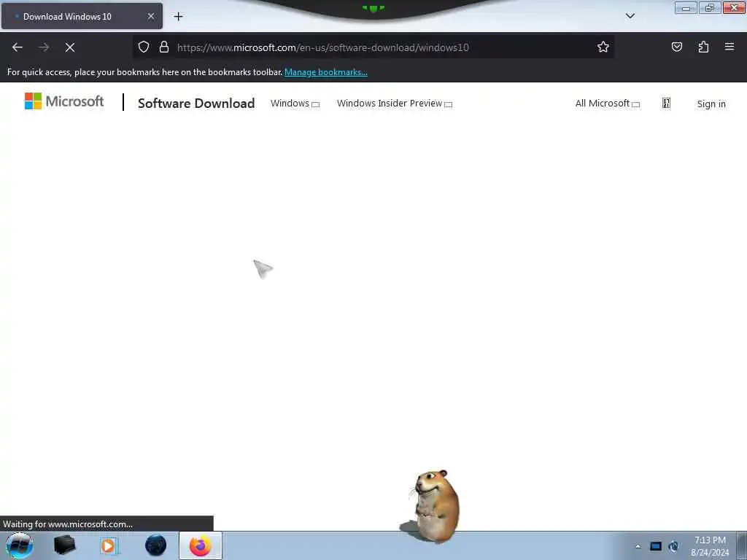
Task: Expand the Windows menu
Action: click(295, 104)
